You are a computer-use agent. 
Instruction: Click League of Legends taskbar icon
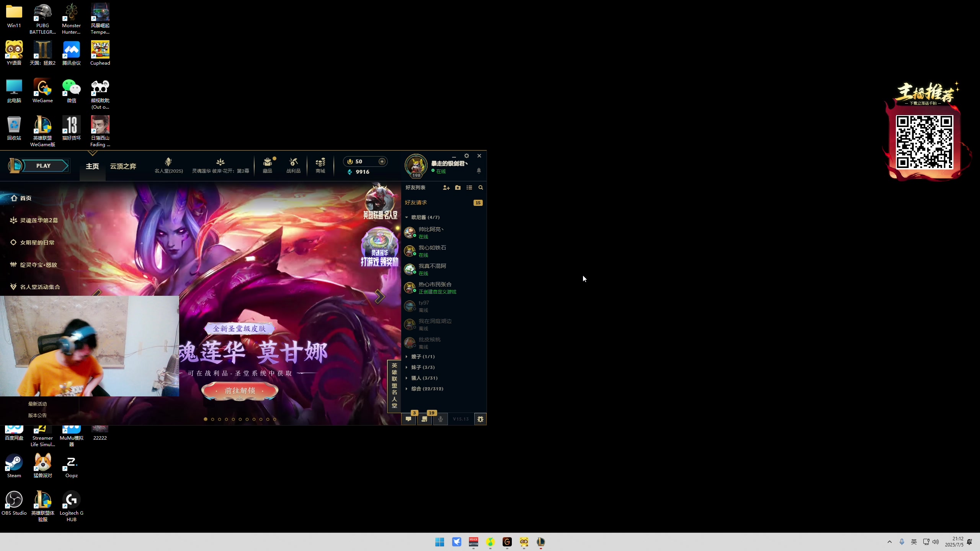(x=541, y=542)
